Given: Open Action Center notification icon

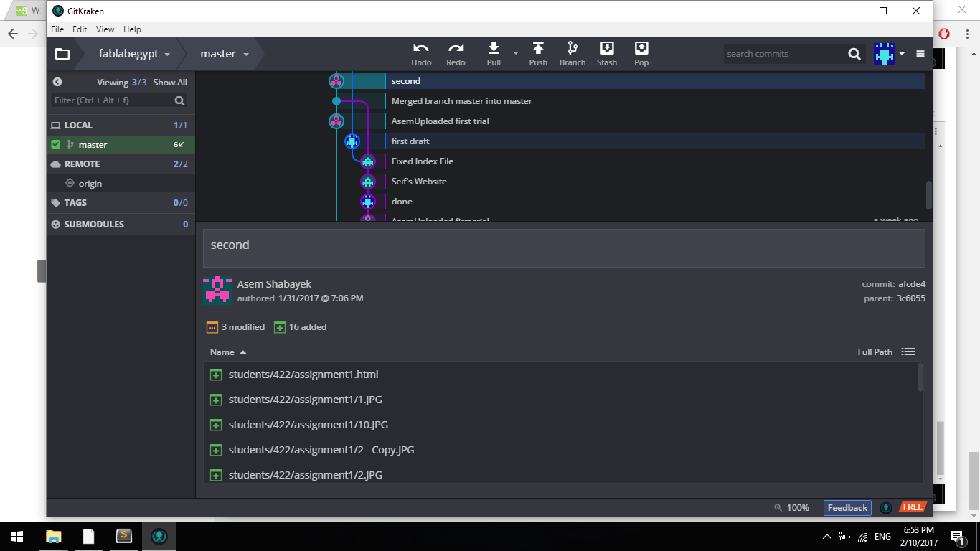Looking at the screenshot, I should coord(956,536).
